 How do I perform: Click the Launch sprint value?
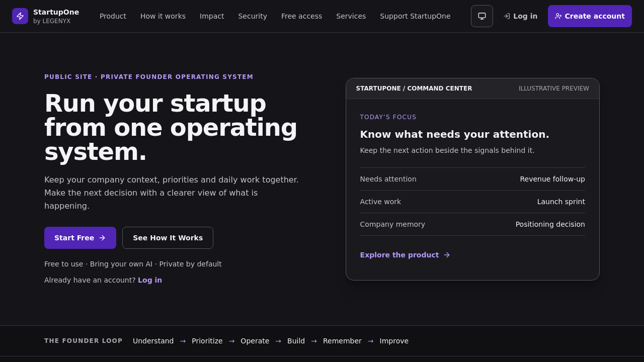click(x=561, y=202)
